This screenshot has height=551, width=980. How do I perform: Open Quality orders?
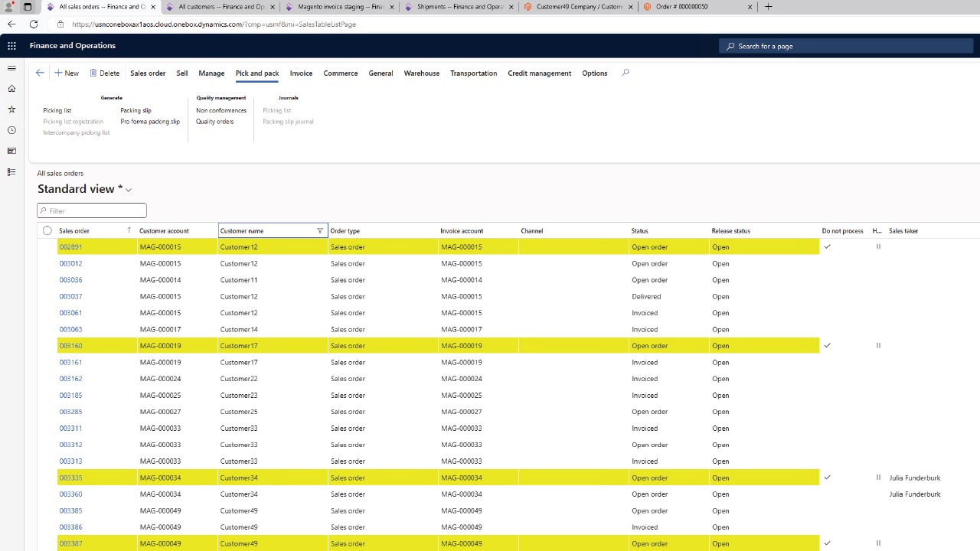pyautogui.click(x=215, y=121)
